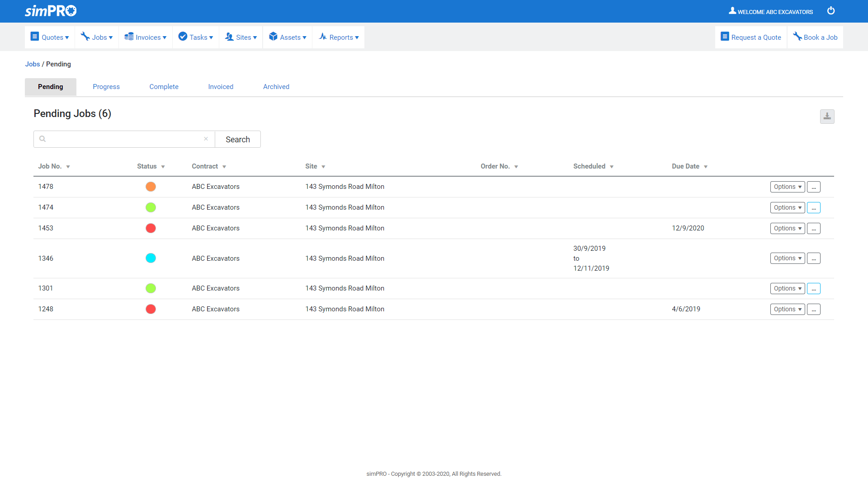Download the pending jobs list

pos(827,117)
